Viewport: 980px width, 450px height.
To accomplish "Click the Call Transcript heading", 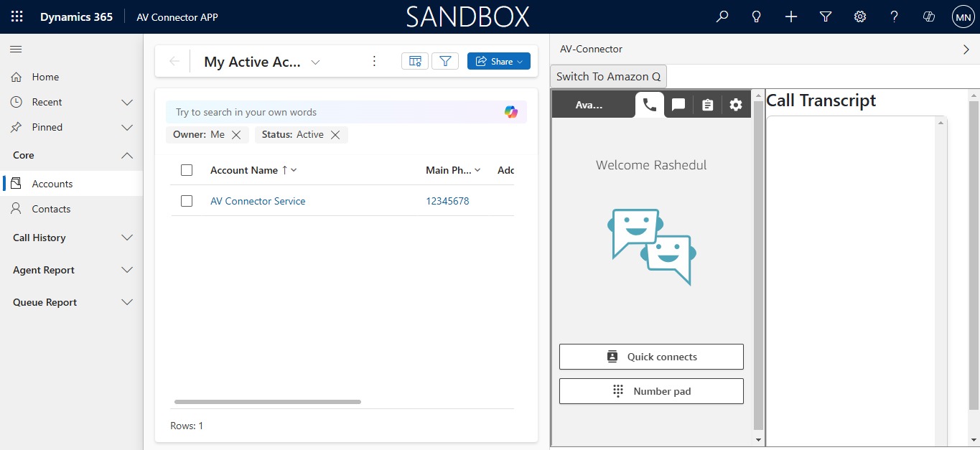I will [821, 100].
